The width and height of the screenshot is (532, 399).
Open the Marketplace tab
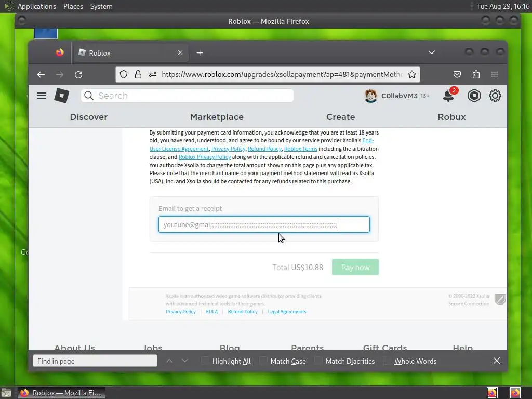click(x=217, y=117)
